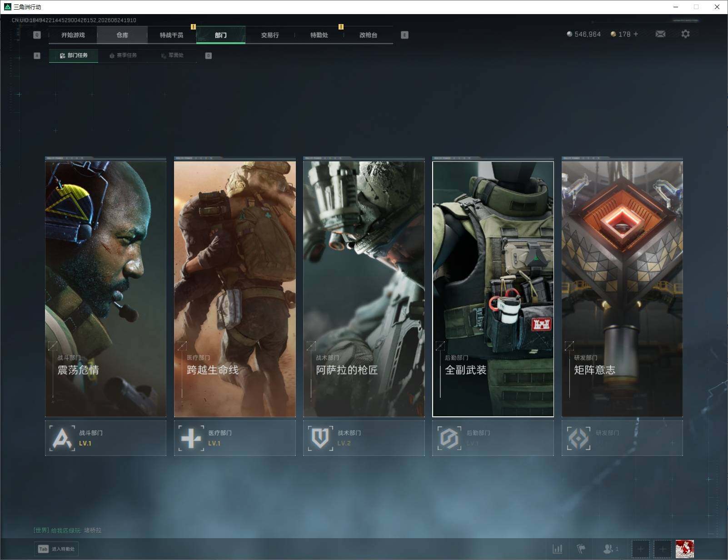Open the 震荡危情 combat department card
The height and width of the screenshot is (560, 728).
coord(105,288)
